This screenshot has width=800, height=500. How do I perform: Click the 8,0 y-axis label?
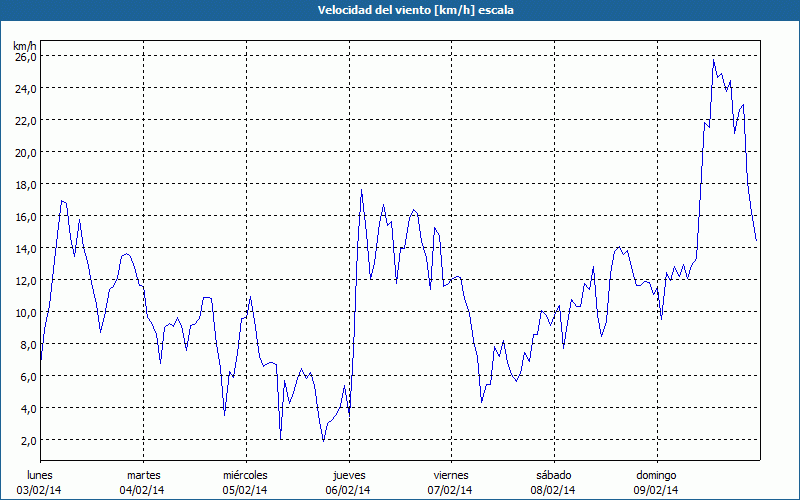(x=28, y=345)
